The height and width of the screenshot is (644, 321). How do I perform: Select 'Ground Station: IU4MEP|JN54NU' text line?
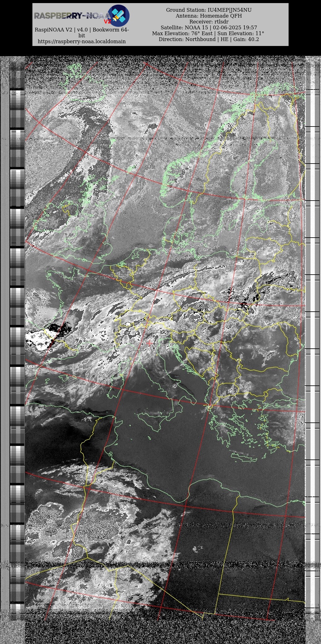click(x=209, y=10)
